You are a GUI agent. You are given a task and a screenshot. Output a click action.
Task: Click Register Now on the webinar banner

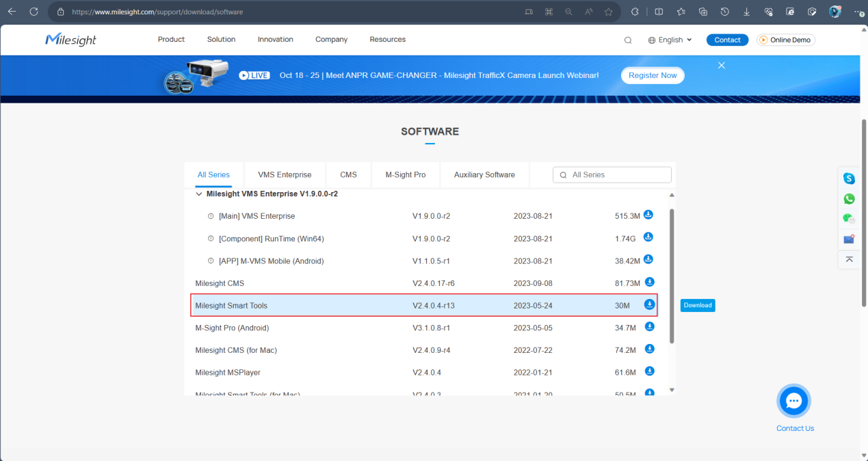tap(653, 75)
